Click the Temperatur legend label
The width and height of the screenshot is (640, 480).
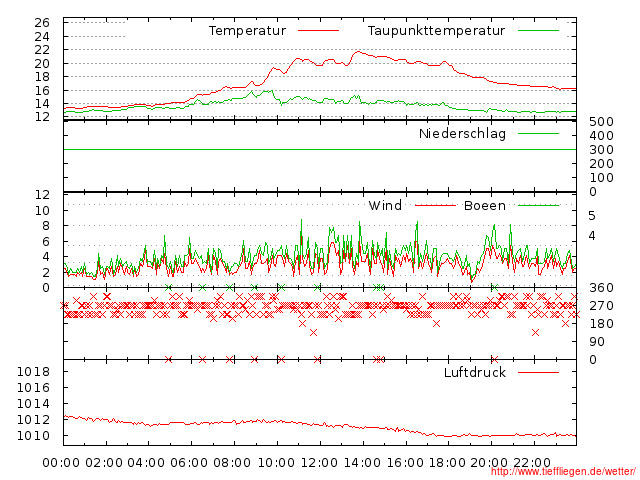click(x=247, y=31)
